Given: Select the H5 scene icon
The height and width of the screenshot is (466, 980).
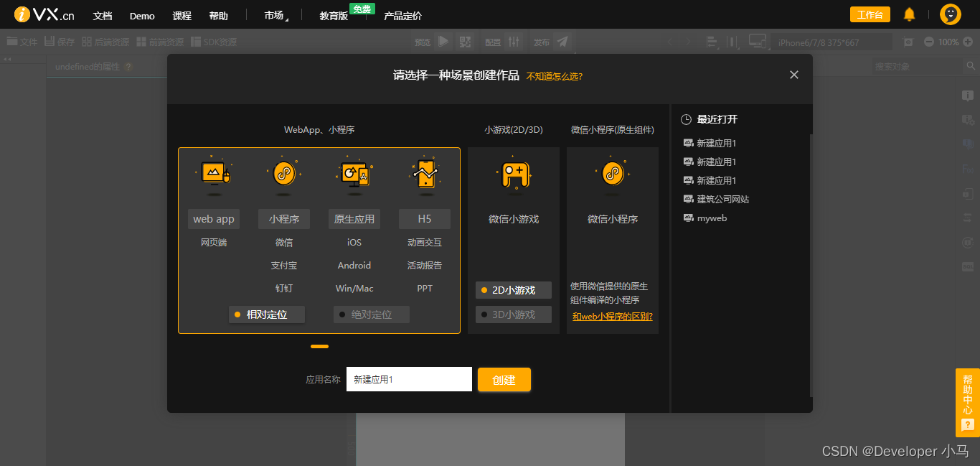Looking at the screenshot, I should coord(425,174).
